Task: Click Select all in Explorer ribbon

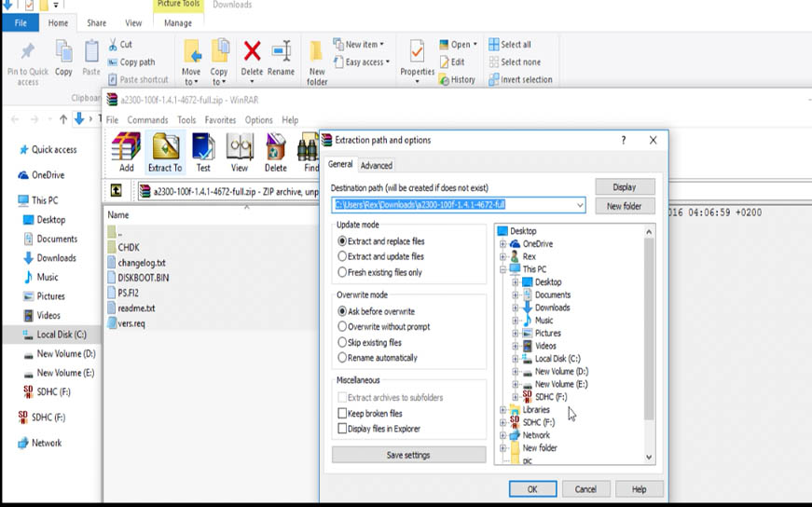Action: pos(510,45)
